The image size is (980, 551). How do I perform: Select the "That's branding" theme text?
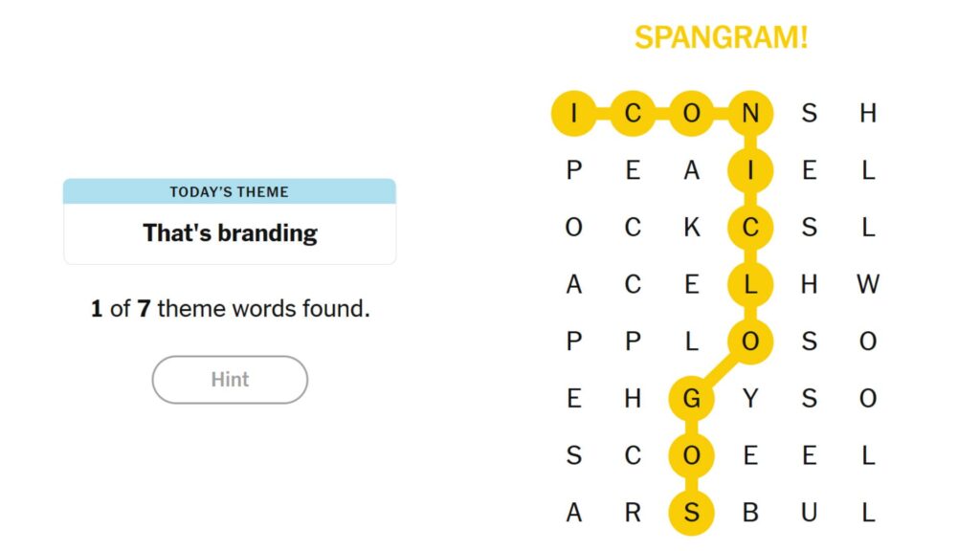coord(230,232)
